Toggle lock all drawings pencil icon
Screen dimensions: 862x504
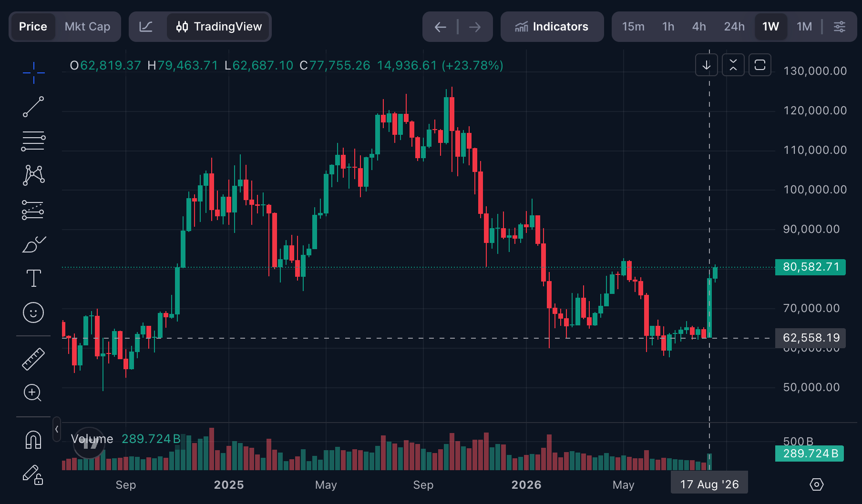click(33, 474)
